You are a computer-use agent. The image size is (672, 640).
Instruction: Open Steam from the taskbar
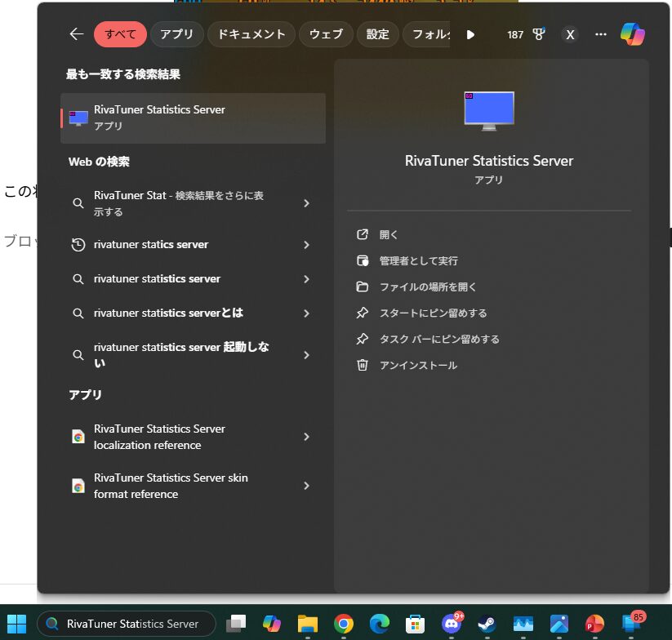[x=487, y=623]
